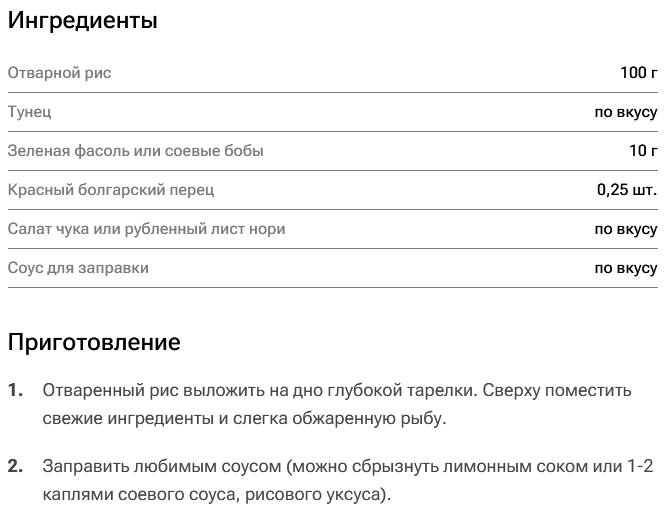Select Зеленая фасоль или соевые бобы
The image size is (671, 519).
click(136, 151)
